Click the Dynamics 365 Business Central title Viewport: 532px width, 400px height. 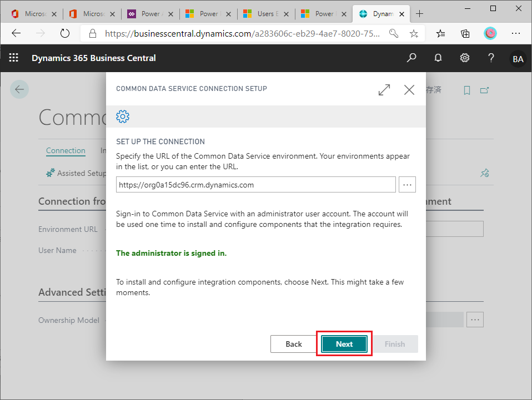click(94, 58)
